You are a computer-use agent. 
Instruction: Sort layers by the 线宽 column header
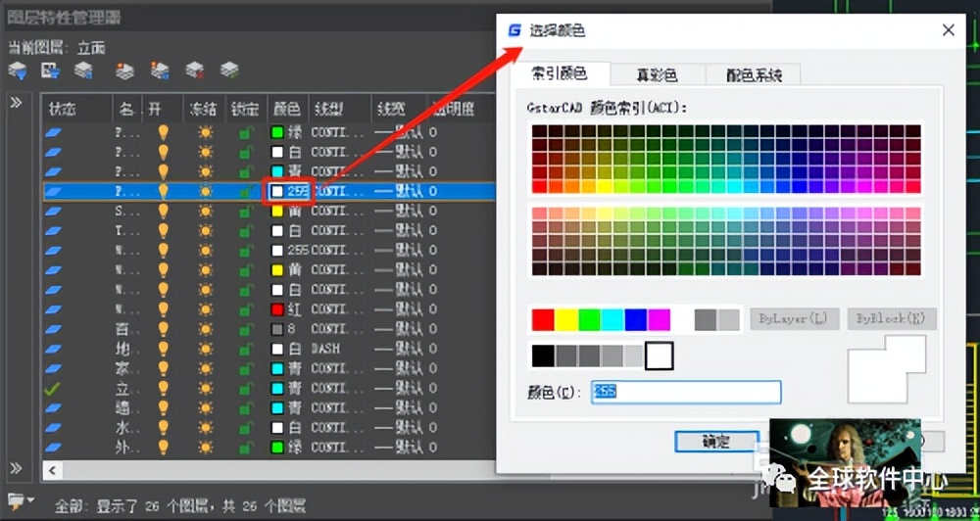[392, 110]
